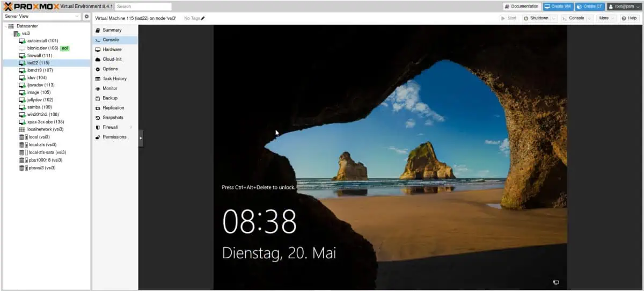This screenshot has width=644, height=291.
Task: Click the monitor icon of win2012r2 VM
Action: 22,114
